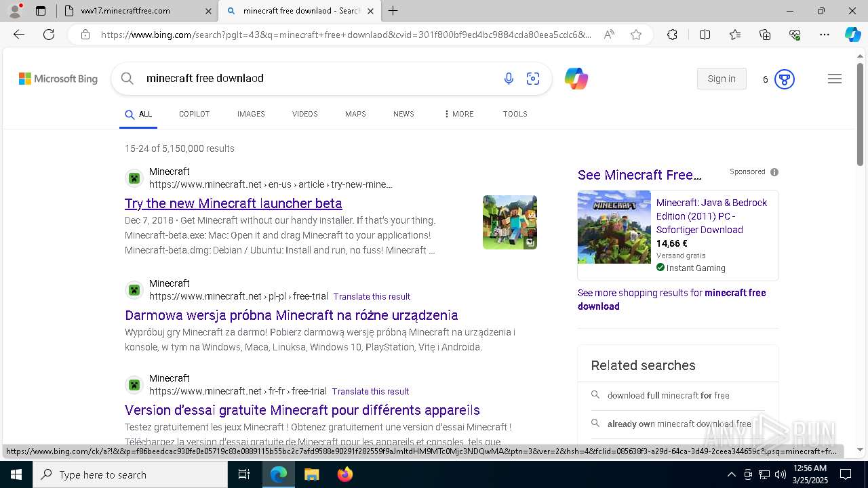Click the Bing search magnifier icon
Image resolution: width=868 pixels, height=488 pixels.
(127, 79)
